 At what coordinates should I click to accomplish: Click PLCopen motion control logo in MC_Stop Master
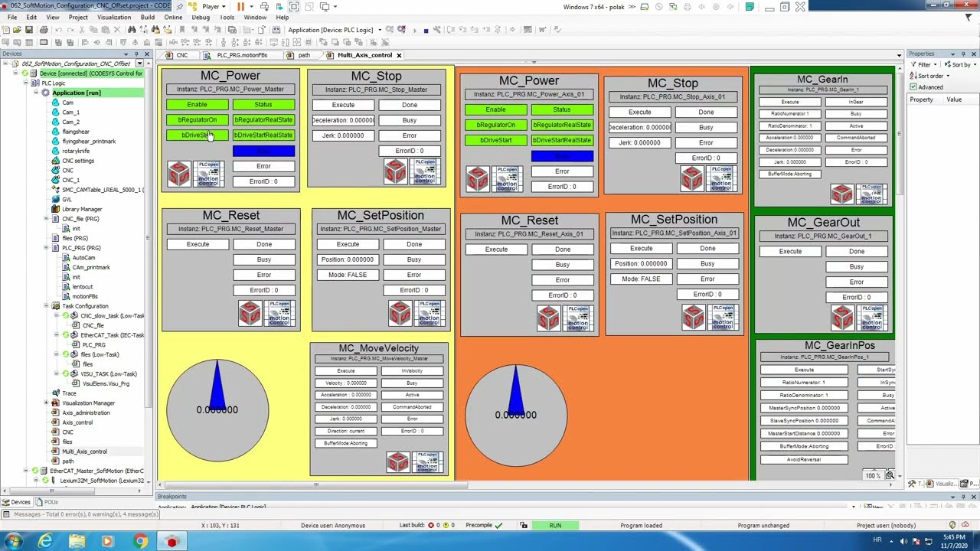(x=424, y=171)
